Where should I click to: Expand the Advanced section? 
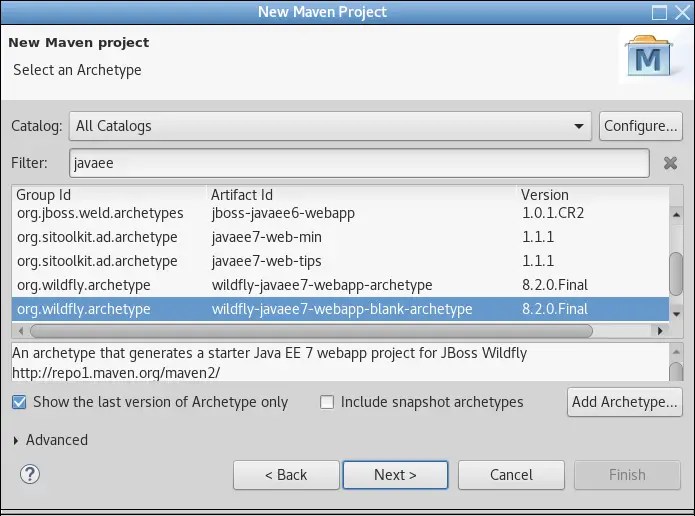(x=16, y=440)
